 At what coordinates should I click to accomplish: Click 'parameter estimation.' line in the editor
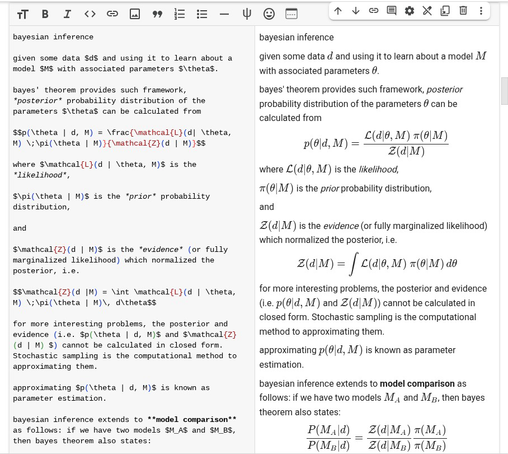click(59, 398)
